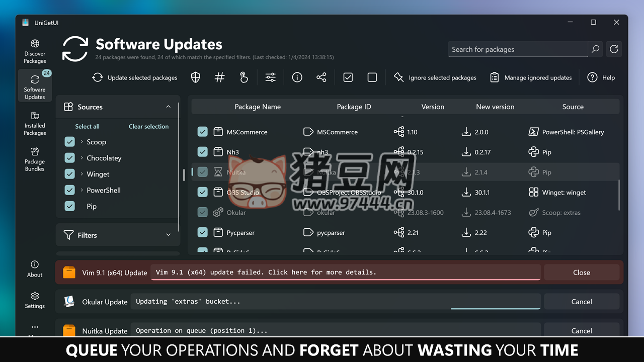Click the interactive update hand icon
Viewport: 644px width, 362px height.
click(244, 77)
